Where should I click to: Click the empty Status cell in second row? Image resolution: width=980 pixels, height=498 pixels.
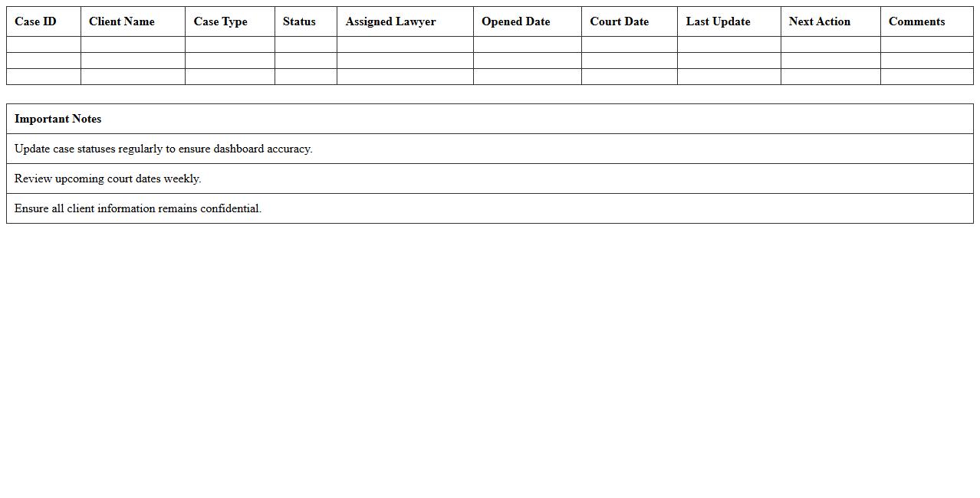305,60
